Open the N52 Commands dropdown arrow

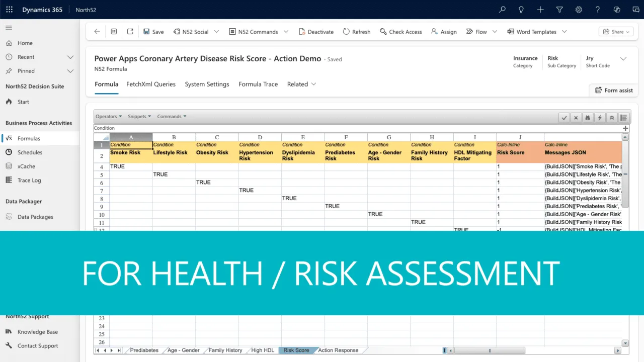point(286,31)
